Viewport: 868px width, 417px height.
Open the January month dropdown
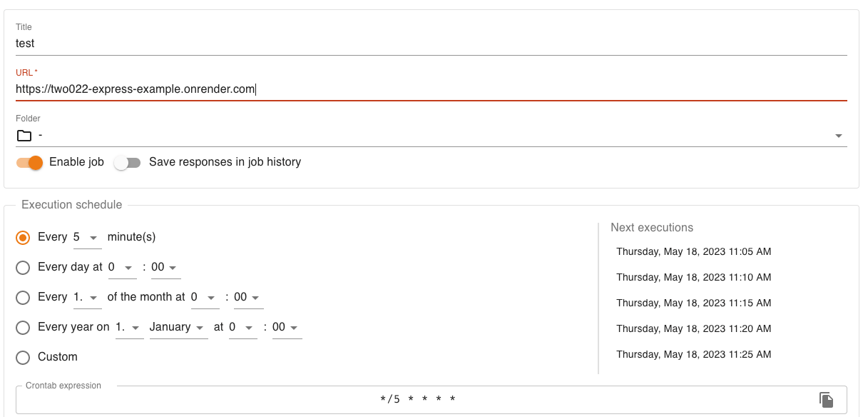click(178, 328)
